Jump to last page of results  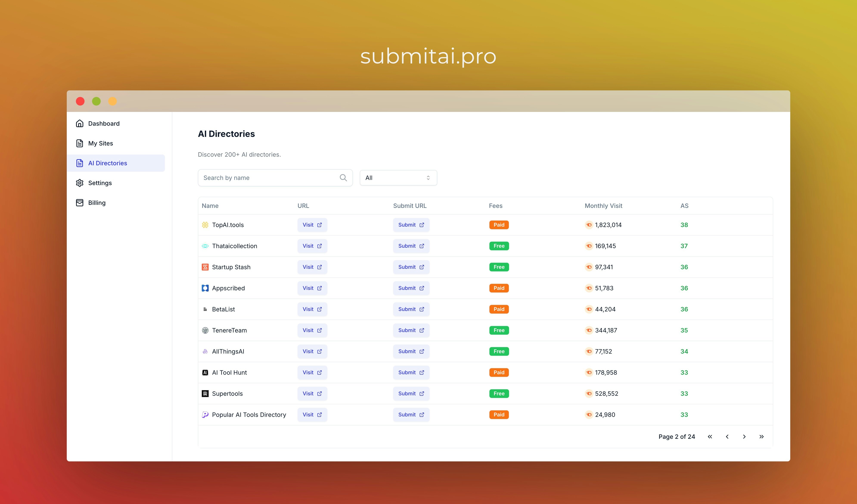(x=761, y=437)
